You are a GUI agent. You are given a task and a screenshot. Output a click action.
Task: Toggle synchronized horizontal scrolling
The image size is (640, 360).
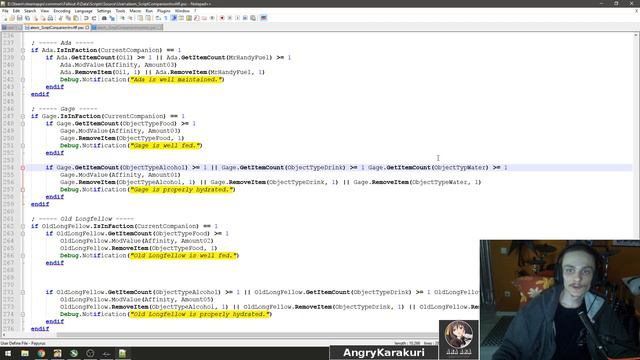tap(148, 18)
